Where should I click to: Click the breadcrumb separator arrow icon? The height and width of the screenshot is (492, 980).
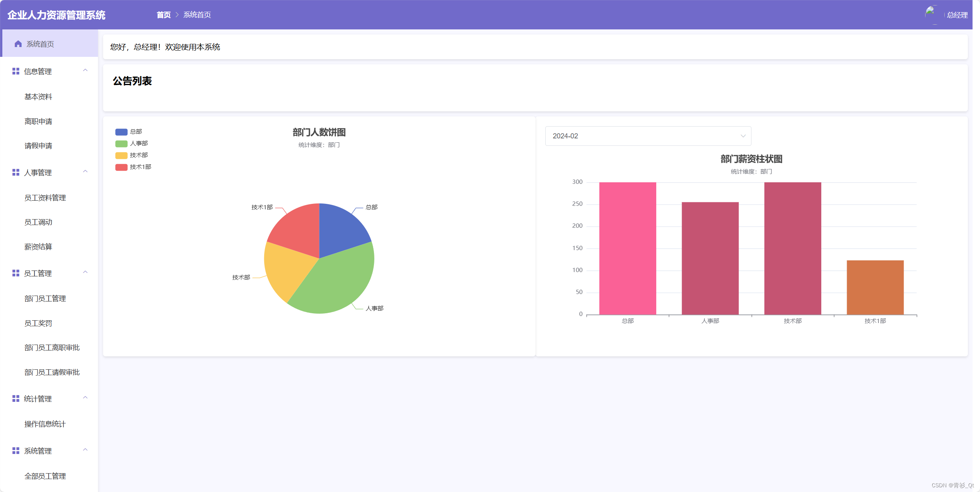pos(177,15)
